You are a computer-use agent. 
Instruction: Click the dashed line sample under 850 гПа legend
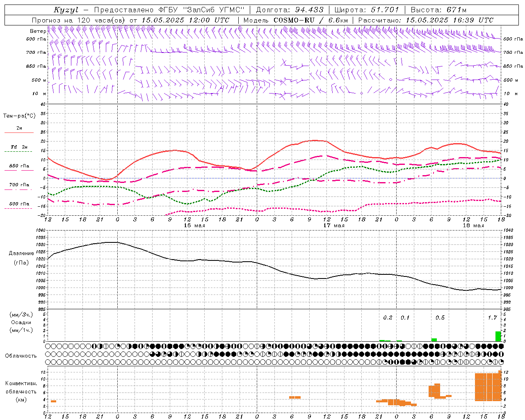18,170
